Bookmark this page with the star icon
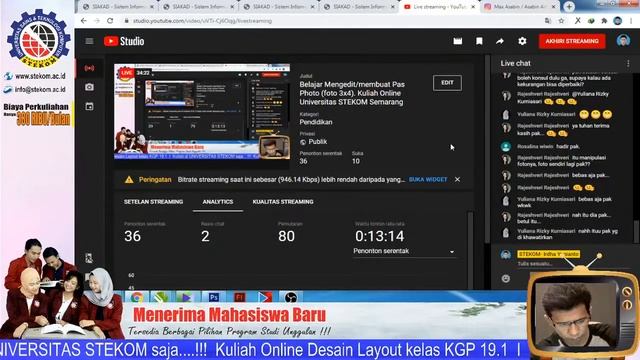This screenshot has height=360, width=640. pyautogui.click(x=561, y=21)
